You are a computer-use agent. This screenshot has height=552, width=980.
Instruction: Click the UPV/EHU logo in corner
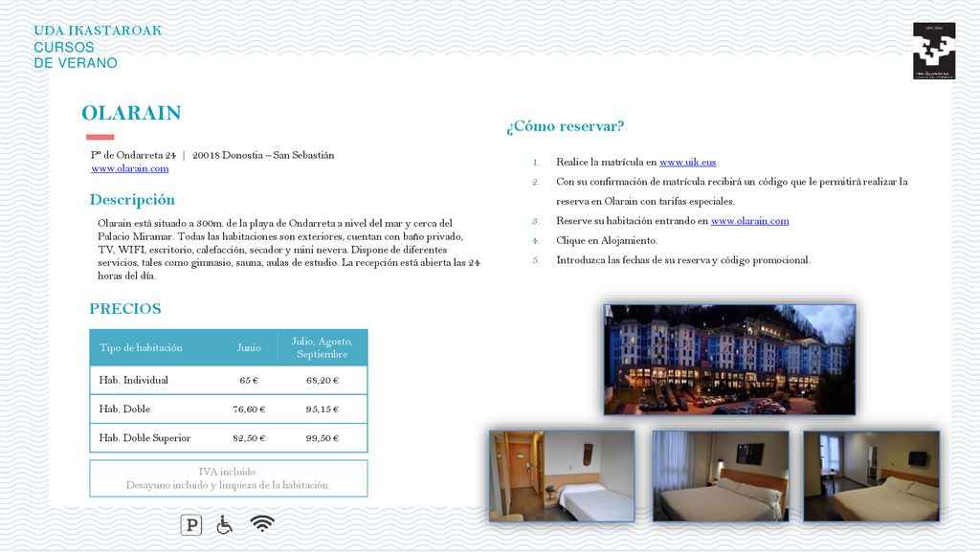(x=934, y=51)
